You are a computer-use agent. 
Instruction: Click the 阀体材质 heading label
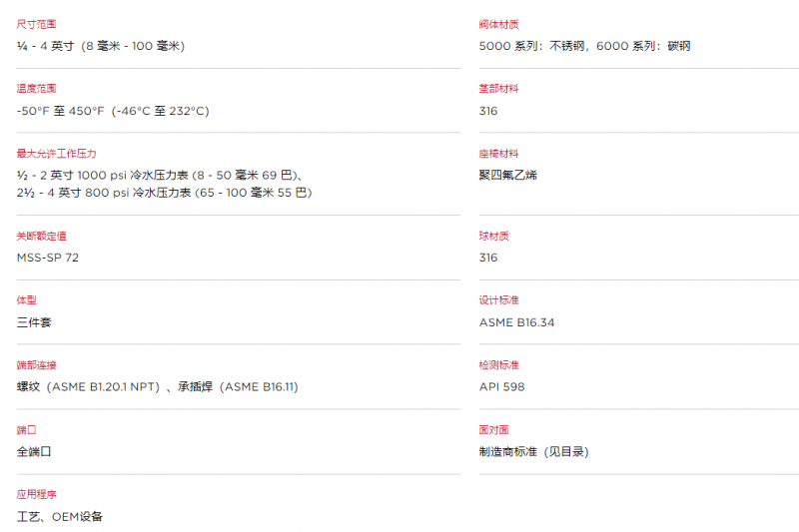498,24
